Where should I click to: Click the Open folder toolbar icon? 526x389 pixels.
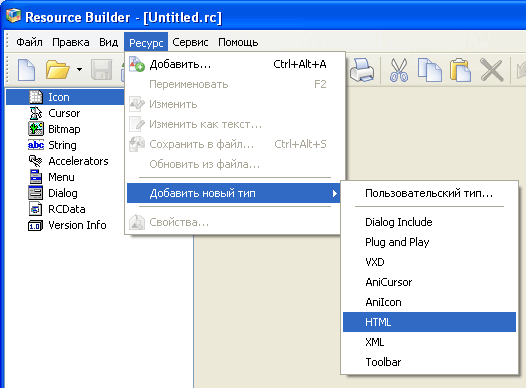pyautogui.click(x=57, y=70)
